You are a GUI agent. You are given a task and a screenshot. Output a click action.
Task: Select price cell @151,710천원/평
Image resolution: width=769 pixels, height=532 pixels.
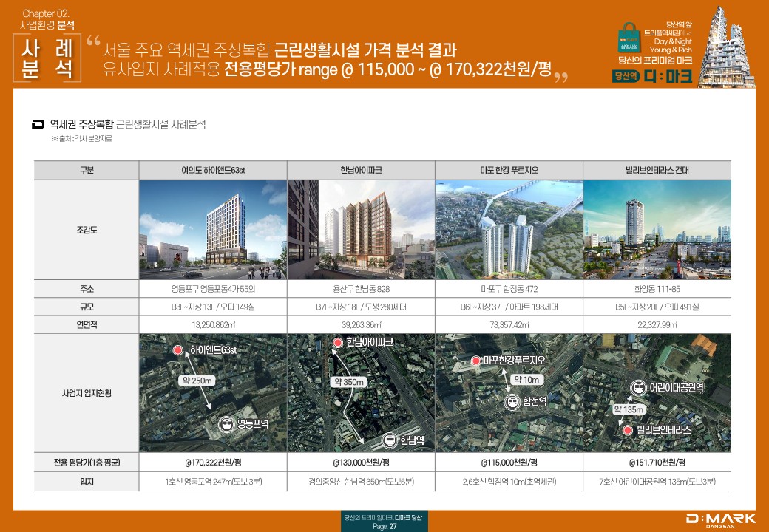point(657,463)
